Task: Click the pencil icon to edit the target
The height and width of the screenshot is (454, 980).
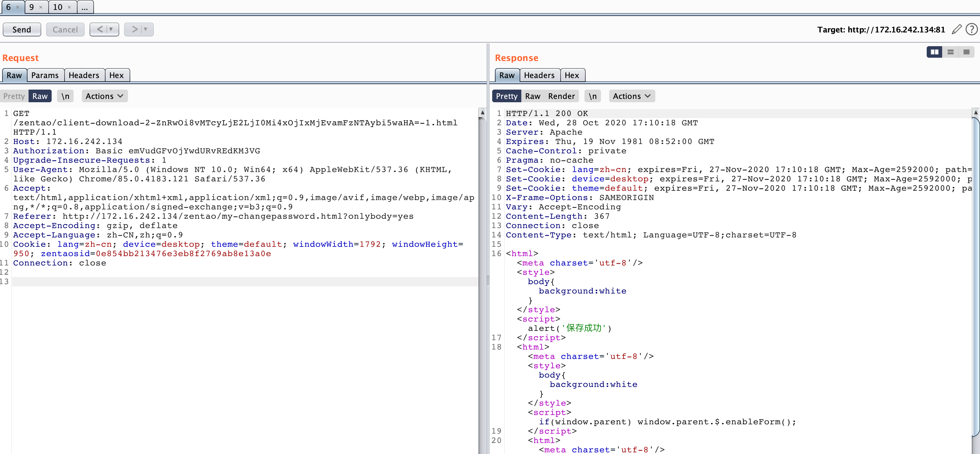Action: pyautogui.click(x=956, y=29)
